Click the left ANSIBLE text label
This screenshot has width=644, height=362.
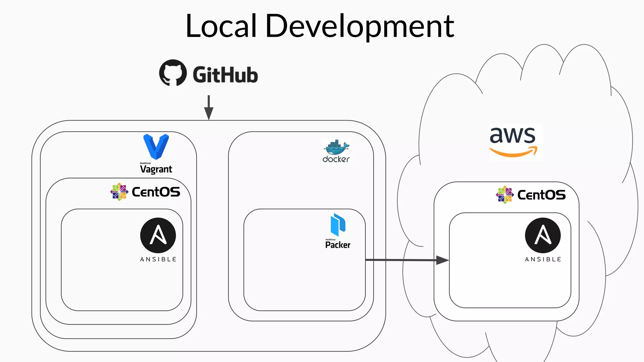(x=158, y=259)
